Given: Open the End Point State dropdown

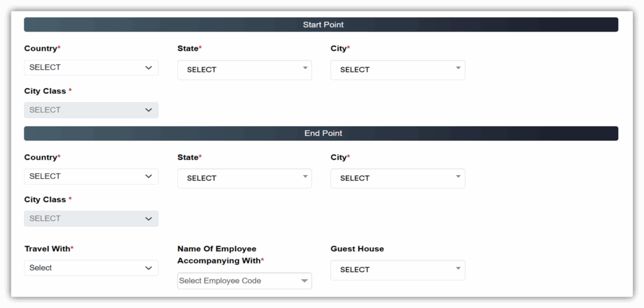Looking at the screenshot, I should (x=244, y=178).
